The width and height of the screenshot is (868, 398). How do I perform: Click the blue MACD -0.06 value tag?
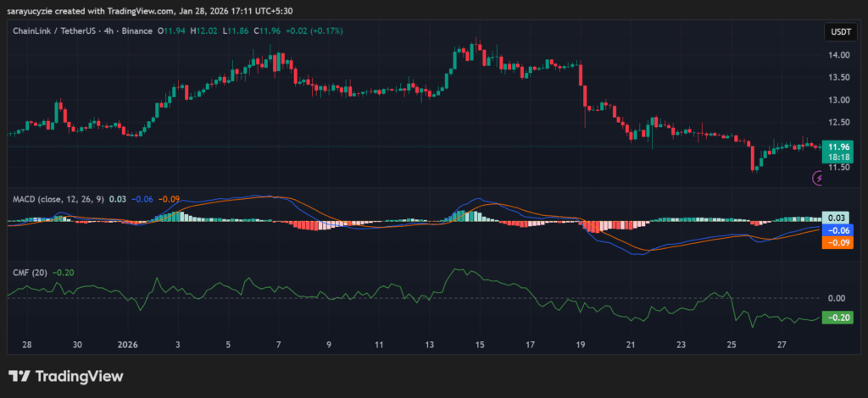[x=837, y=230]
